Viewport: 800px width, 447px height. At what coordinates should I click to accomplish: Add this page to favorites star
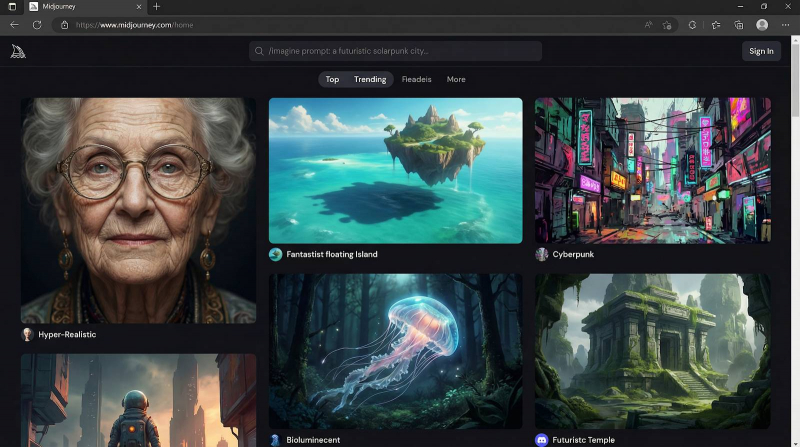tap(667, 25)
